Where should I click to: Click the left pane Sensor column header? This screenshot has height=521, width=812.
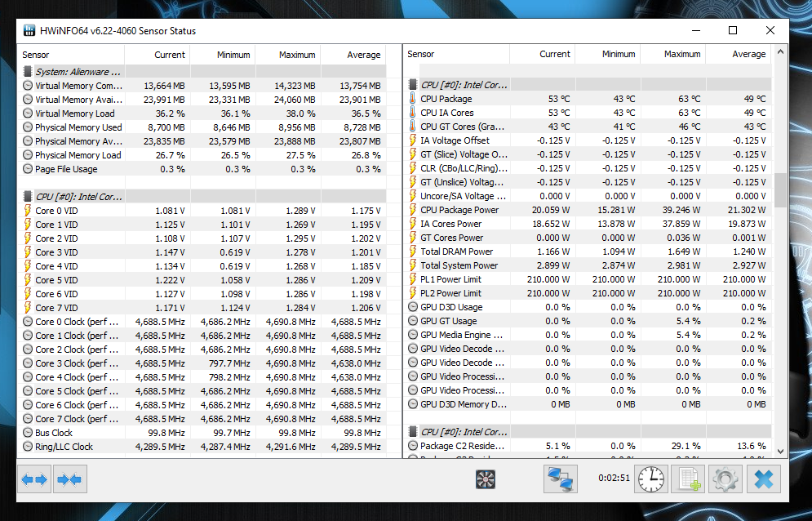pos(72,55)
